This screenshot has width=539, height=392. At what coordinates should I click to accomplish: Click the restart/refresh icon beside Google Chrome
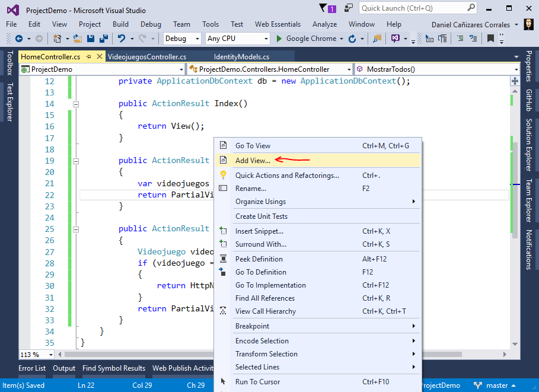352,39
